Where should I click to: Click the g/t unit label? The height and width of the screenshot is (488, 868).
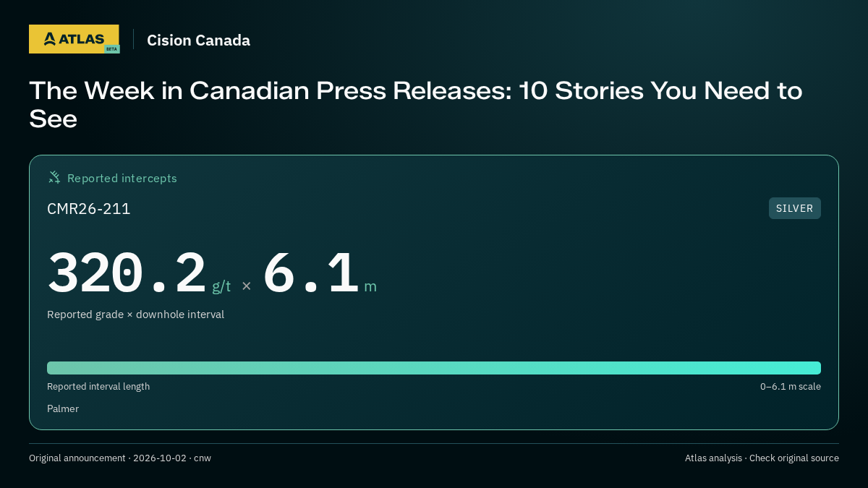click(221, 286)
